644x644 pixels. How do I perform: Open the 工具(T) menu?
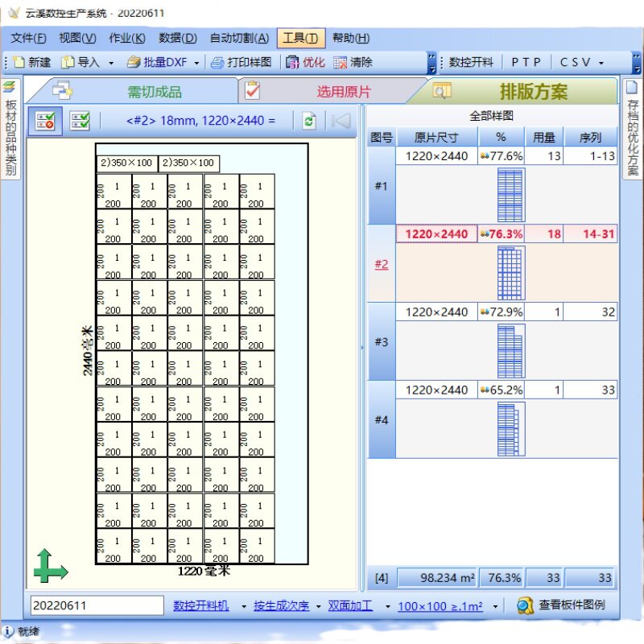pyautogui.click(x=301, y=38)
